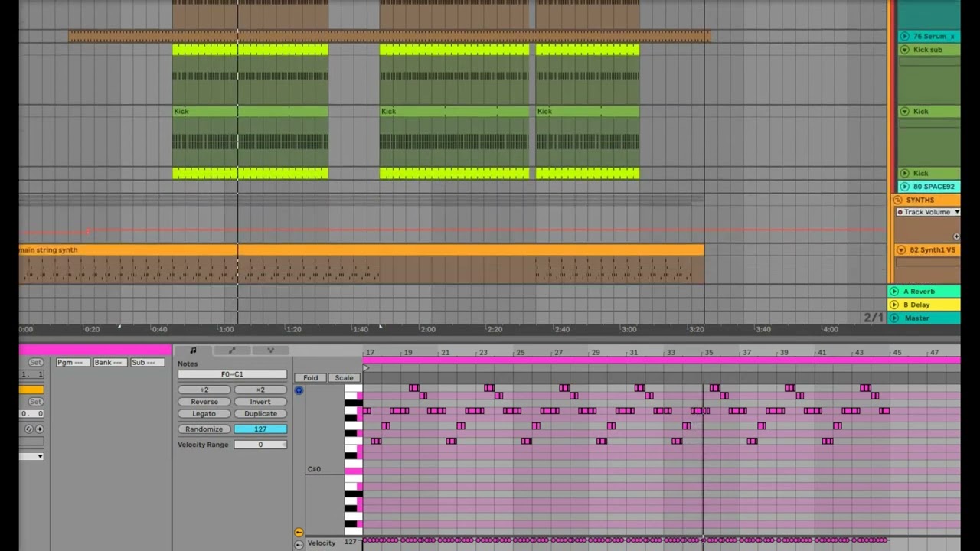This screenshot has height=551, width=980.
Task: Click the Fold button in the note editor
Action: [x=310, y=378]
